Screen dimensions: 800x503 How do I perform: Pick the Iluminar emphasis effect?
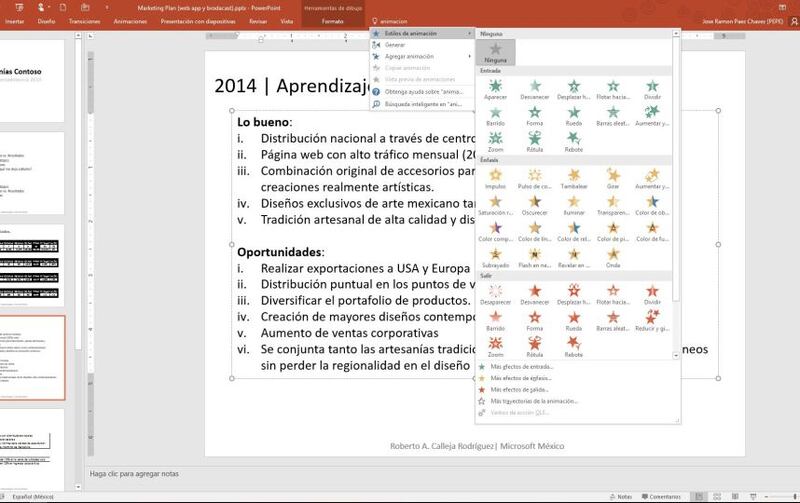[x=574, y=206]
